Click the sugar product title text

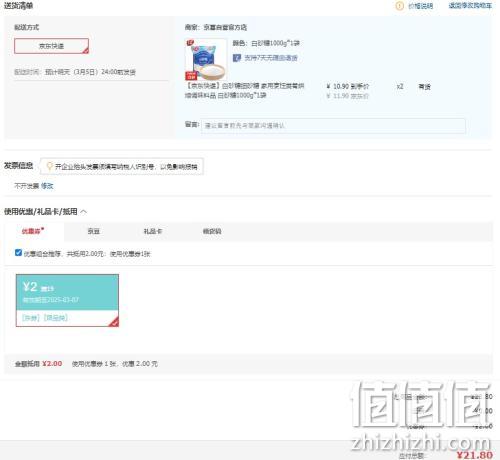coord(245,91)
